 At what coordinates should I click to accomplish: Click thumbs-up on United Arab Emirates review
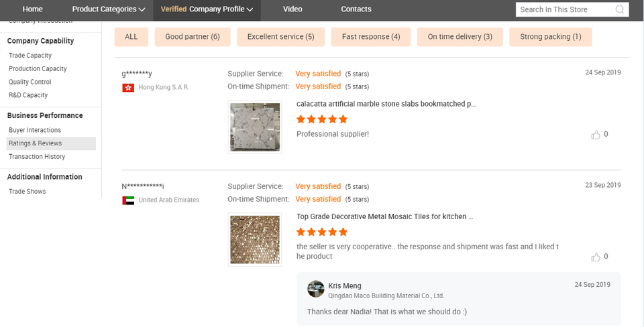click(x=596, y=257)
